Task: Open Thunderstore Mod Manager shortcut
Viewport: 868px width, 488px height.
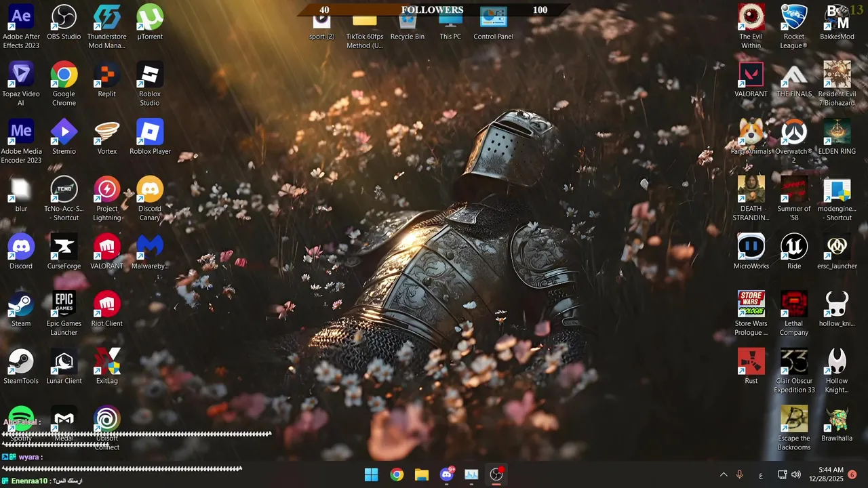Action: (107, 26)
